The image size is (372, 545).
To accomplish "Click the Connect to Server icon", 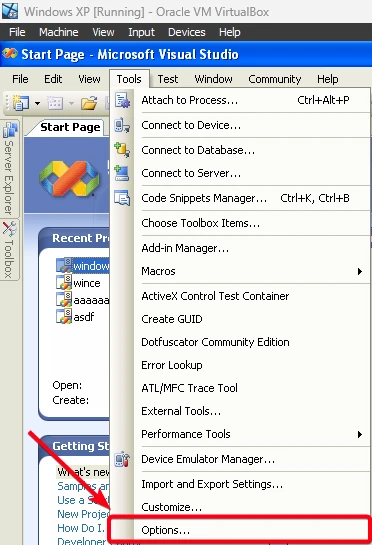I will click(x=122, y=173).
